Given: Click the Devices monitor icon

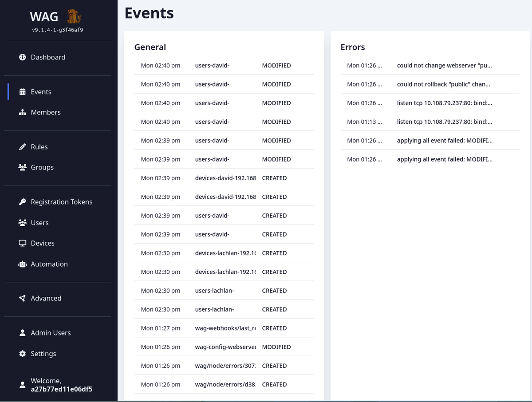Looking at the screenshot, I should tap(23, 243).
